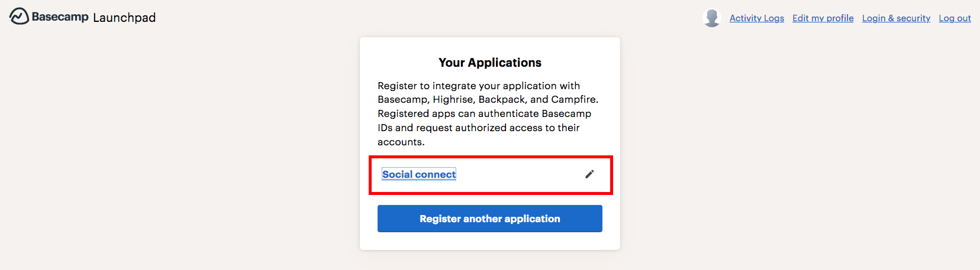This screenshot has width=980, height=270.
Task: Click the word Highrise in the description
Action: (453, 99)
